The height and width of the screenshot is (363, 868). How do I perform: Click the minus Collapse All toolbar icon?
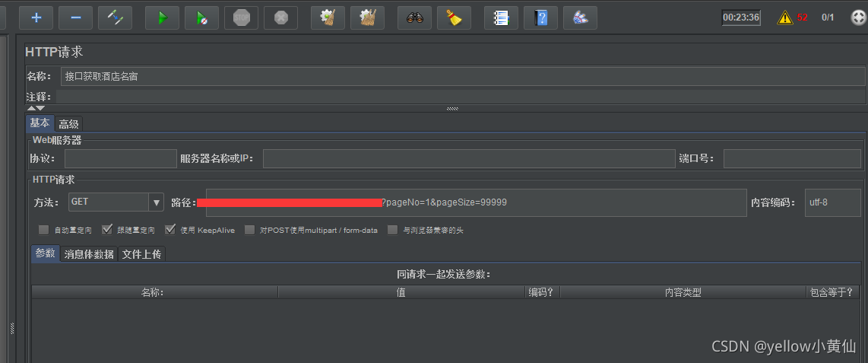76,18
